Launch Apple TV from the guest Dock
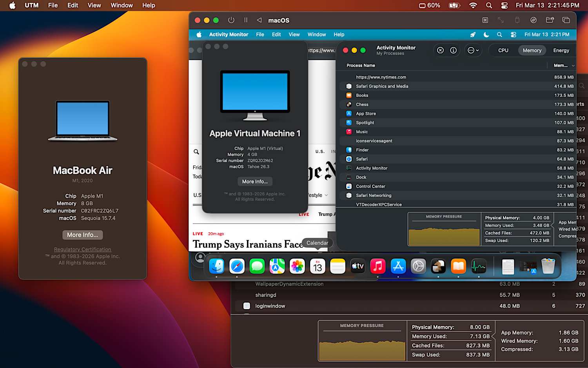Viewport: 588px width, 368px height. coord(358,266)
